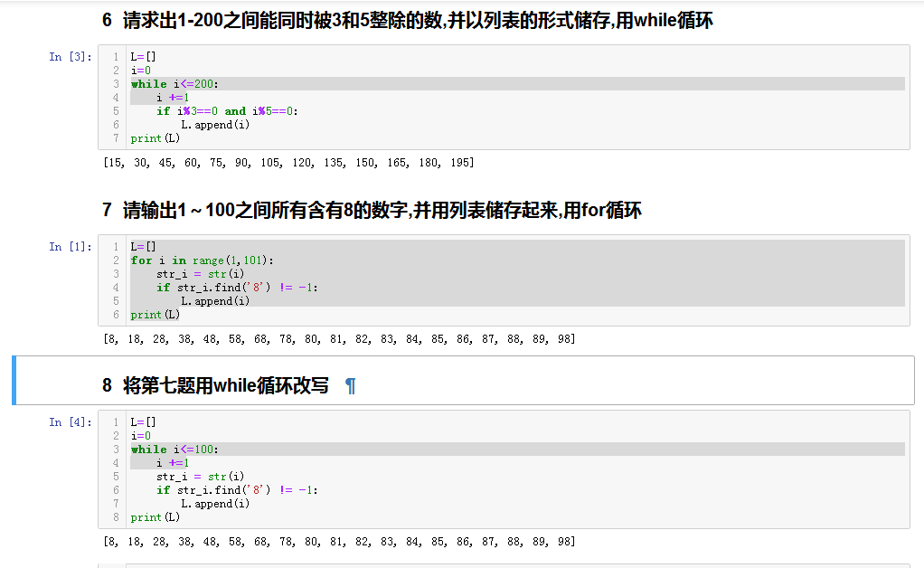Select the heading '7 请输出1～100之间所有含有8的数字'
The width and height of the screenshot is (924, 568).
click(x=372, y=211)
